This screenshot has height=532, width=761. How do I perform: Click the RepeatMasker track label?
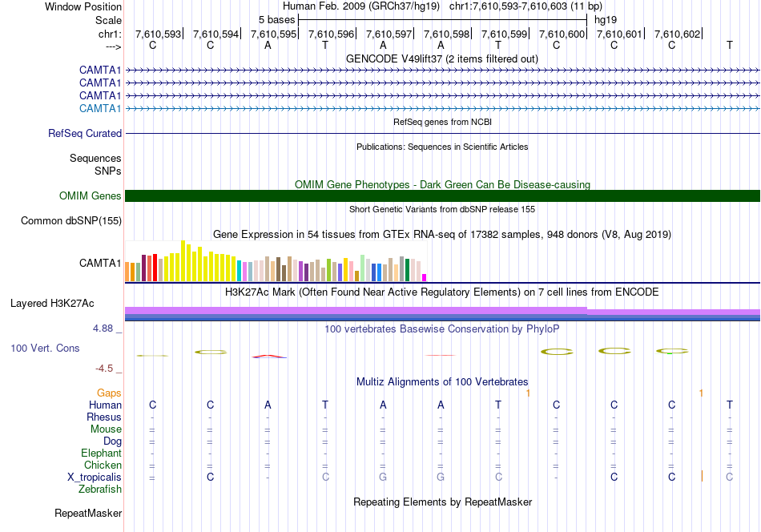click(x=88, y=513)
